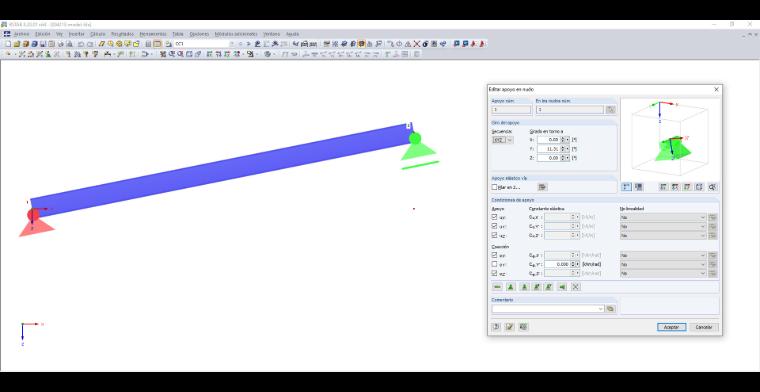Open φy No linealidad dropdown

click(x=663, y=265)
